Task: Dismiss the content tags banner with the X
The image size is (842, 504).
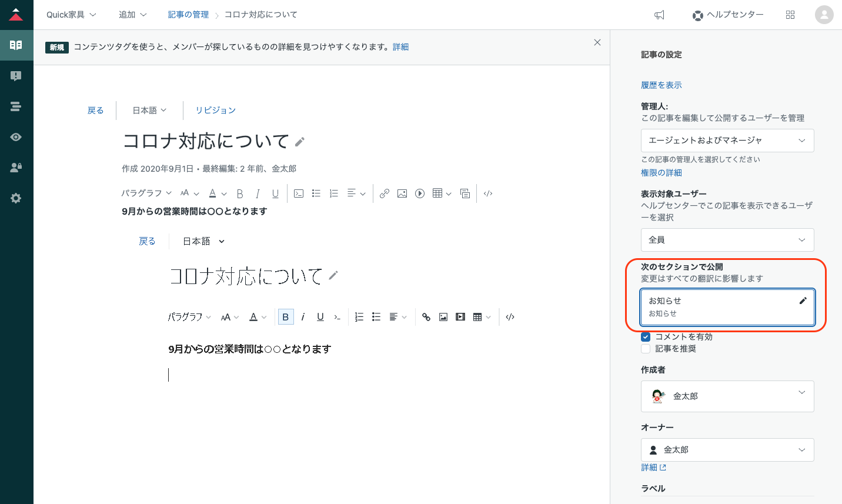Action: click(x=597, y=42)
